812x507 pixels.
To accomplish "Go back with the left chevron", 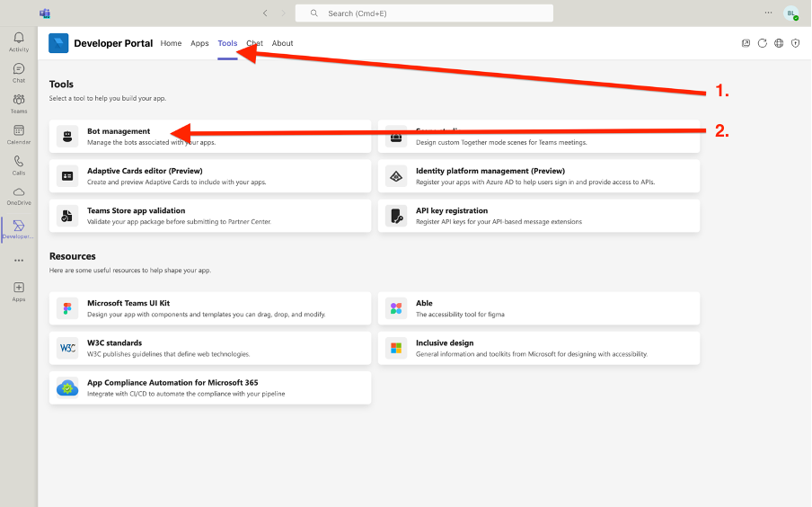I will coord(265,13).
